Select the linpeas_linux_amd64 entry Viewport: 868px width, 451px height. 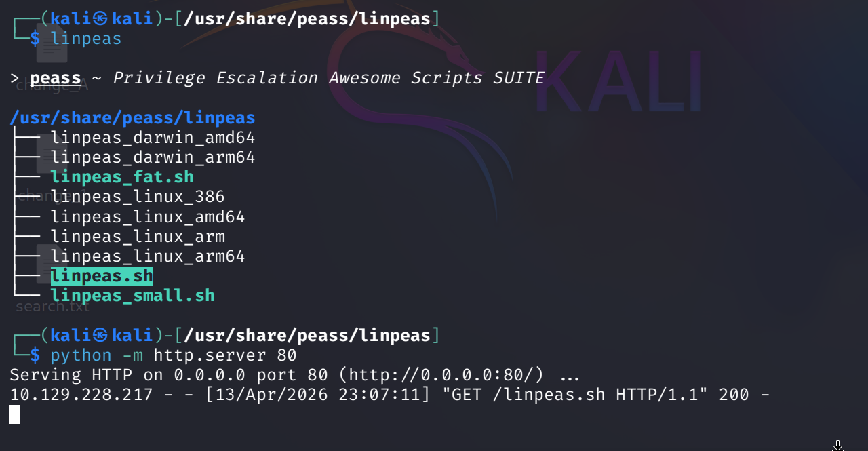(148, 217)
